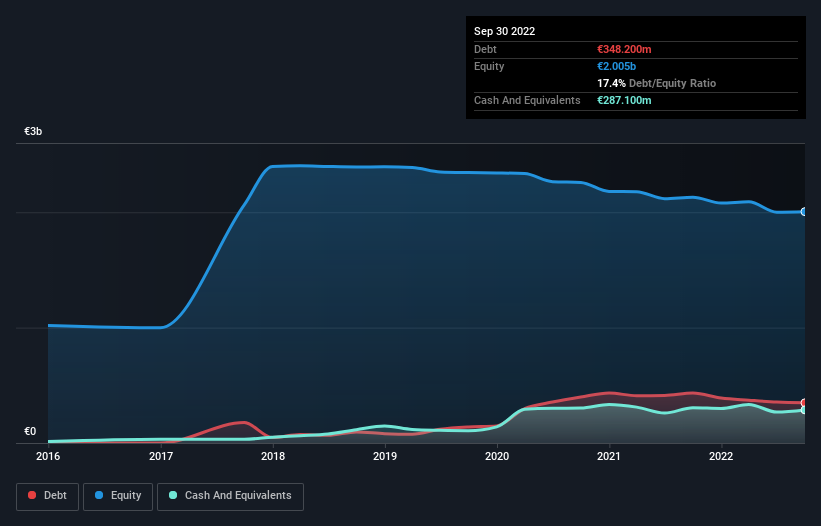This screenshot has width=821, height=526.
Task: Click the €0 y-axis label
Action: click(30, 431)
